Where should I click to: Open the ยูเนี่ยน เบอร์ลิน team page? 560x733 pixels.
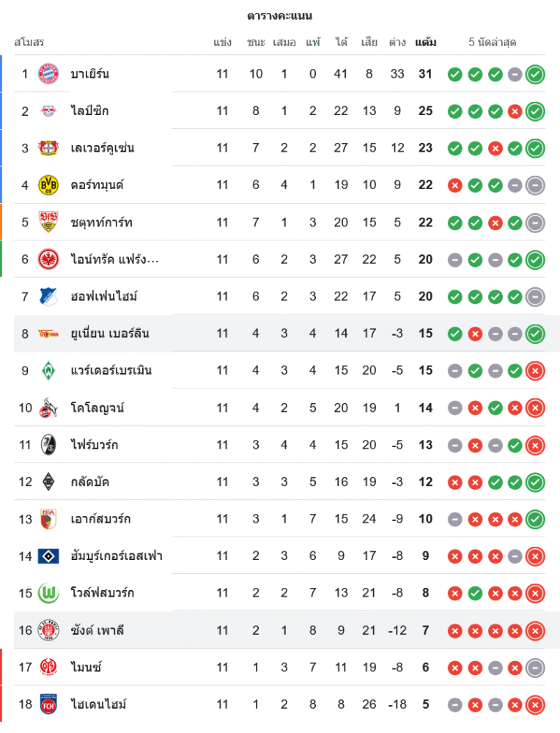click(x=110, y=334)
